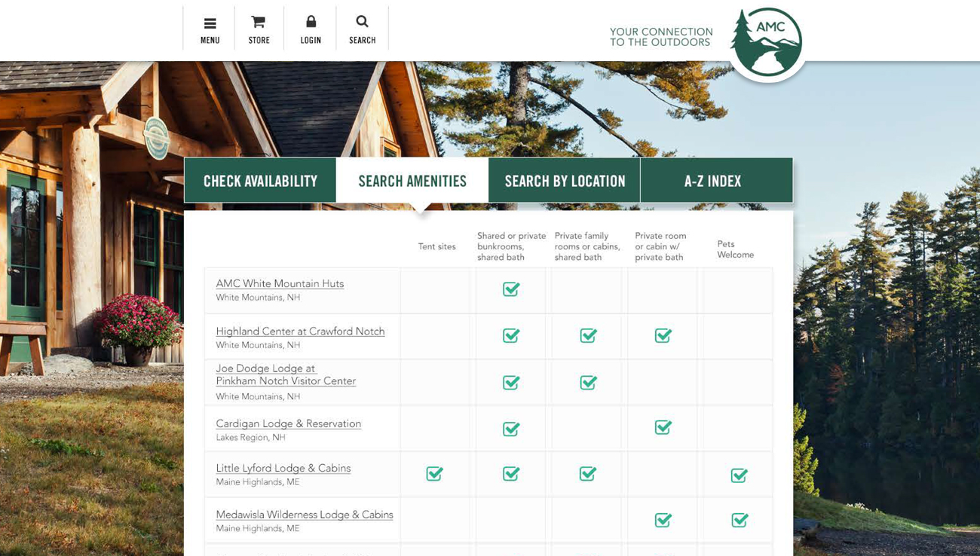The image size is (980, 556).
Task: Open Cardigan Lodge & Reservation link
Action: point(288,423)
